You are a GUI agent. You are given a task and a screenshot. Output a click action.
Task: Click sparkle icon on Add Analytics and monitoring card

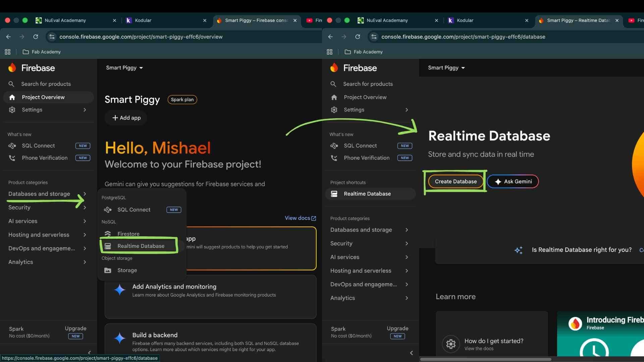point(119,290)
